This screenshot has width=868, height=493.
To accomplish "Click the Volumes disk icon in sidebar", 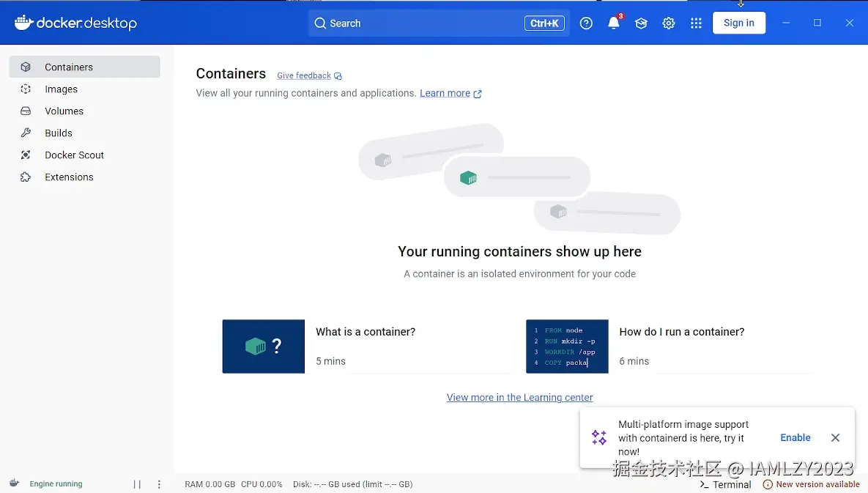I will tap(26, 111).
